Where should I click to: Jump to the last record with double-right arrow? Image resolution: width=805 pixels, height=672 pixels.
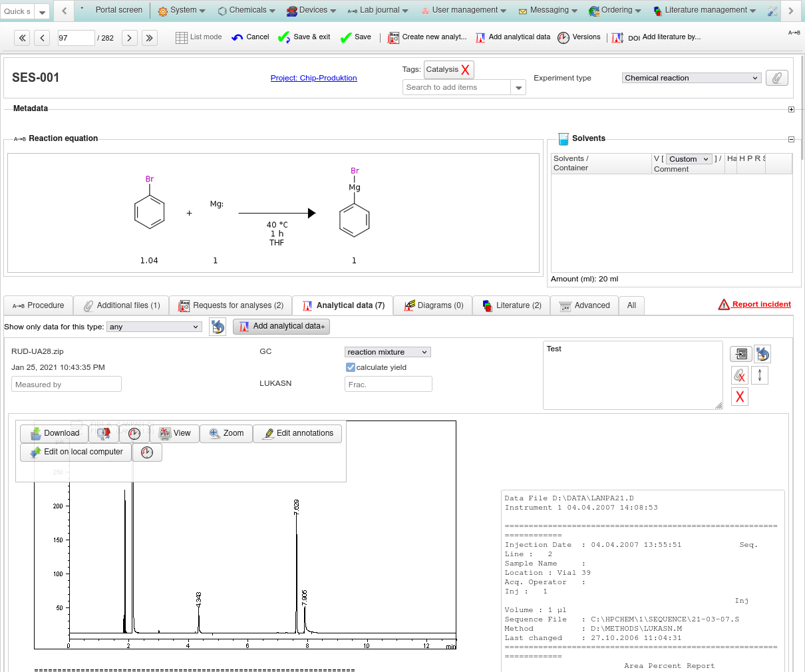tap(150, 38)
